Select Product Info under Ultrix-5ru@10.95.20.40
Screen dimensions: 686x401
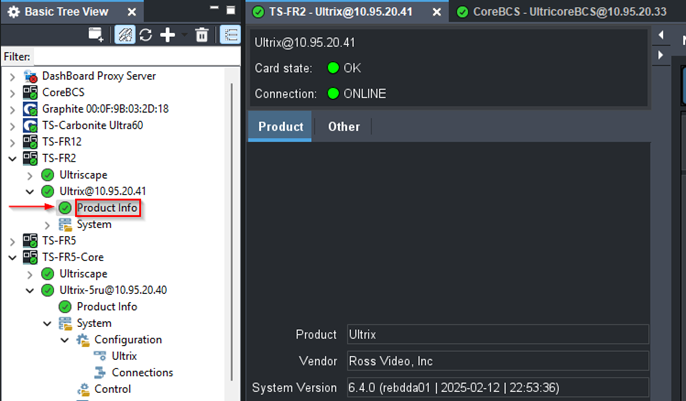pos(107,307)
